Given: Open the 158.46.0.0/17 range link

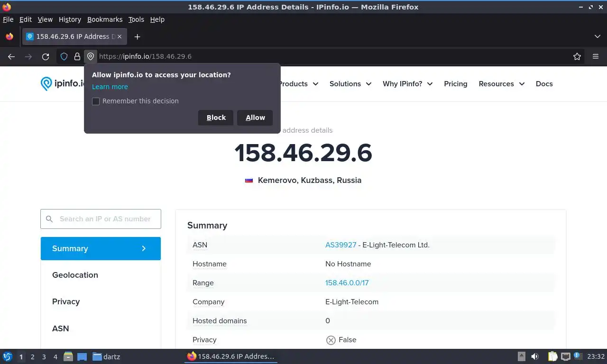Looking at the screenshot, I should click(347, 283).
